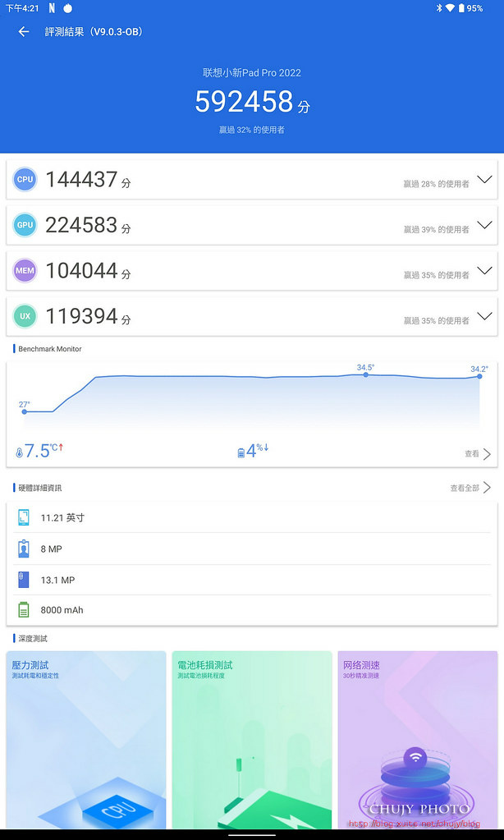Open 查看全部 hardware details

click(471, 488)
